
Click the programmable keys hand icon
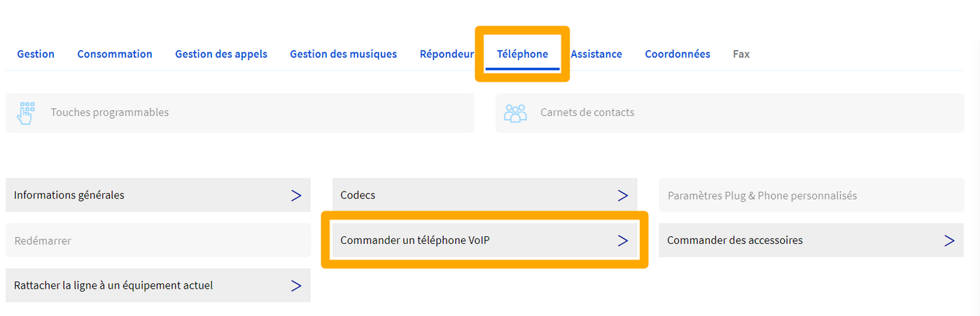click(x=26, y=113)
